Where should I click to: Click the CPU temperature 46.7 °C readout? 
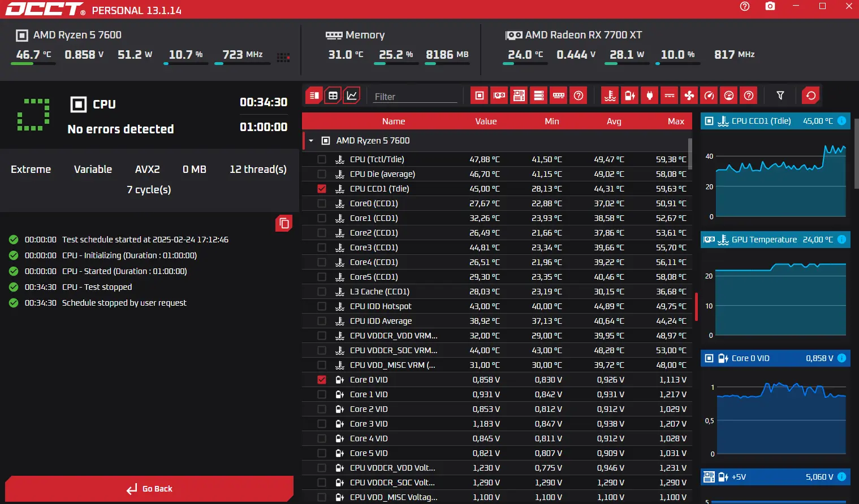33,55
